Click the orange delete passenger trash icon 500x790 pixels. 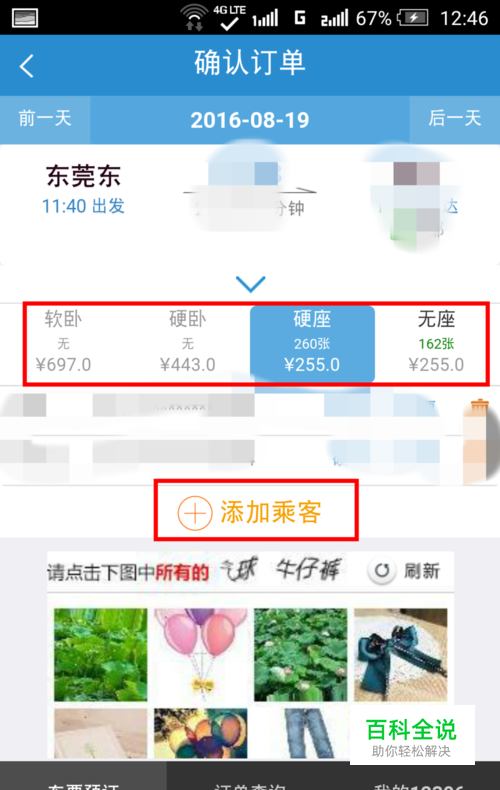479,406
